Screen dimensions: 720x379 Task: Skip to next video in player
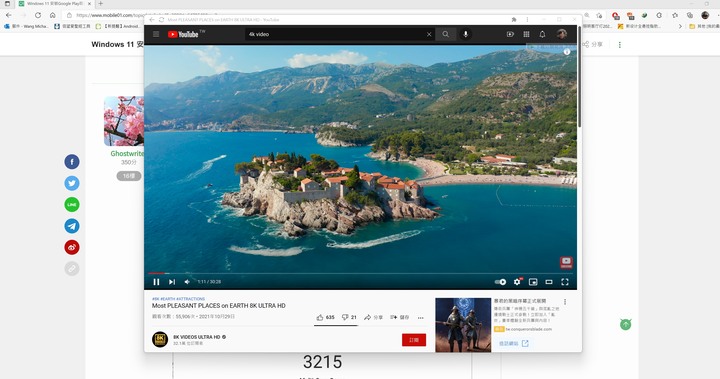tap(172, 282)
